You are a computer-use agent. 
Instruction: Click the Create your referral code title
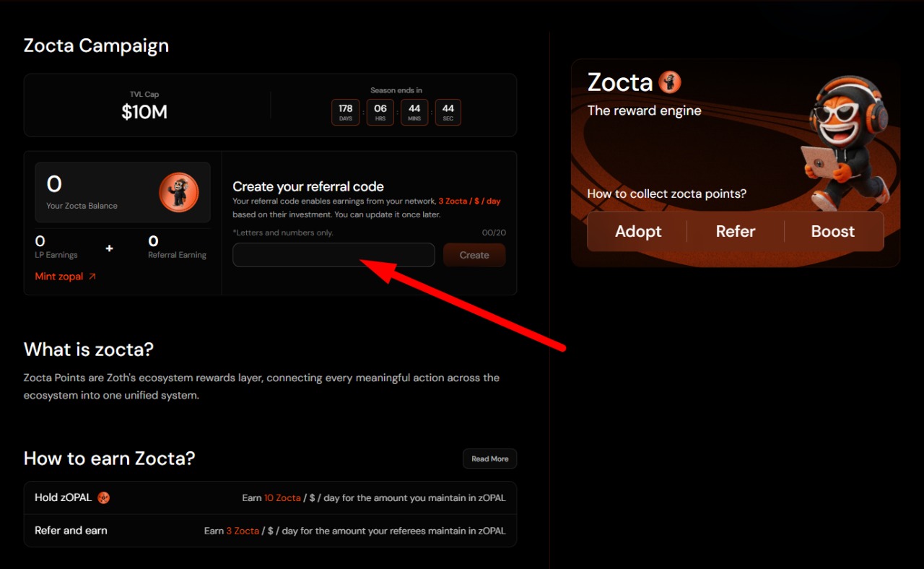tap(308, 186)
